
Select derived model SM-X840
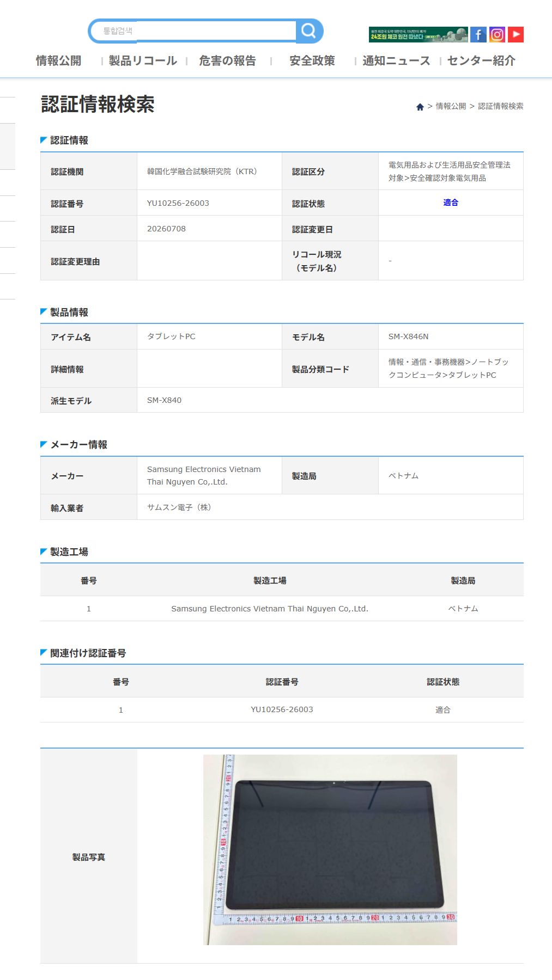click(164, 400)
